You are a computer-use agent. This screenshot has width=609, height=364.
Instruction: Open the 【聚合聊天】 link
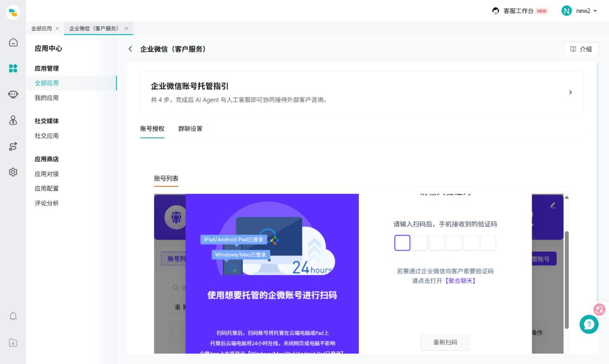[460, 281]
